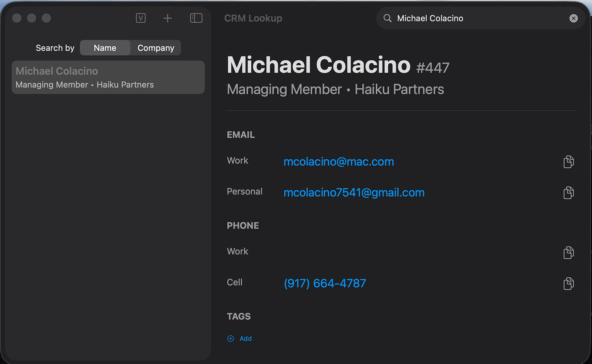Toggle the sidebar panel icon
592x364 pixels.
coord(196,18)
